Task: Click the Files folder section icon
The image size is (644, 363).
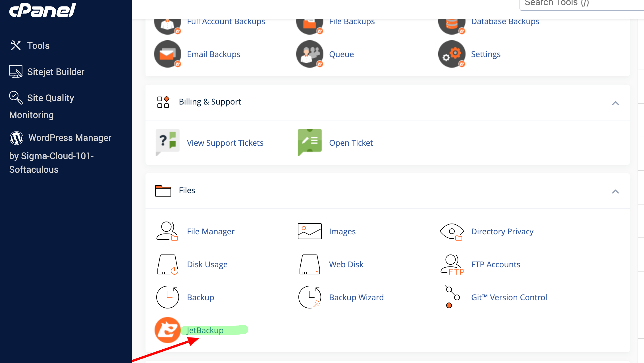Action: tap(163, 191)
